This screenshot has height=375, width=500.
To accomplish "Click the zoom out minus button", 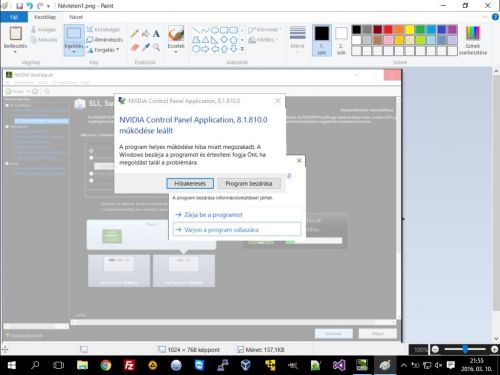I will 435,349.
